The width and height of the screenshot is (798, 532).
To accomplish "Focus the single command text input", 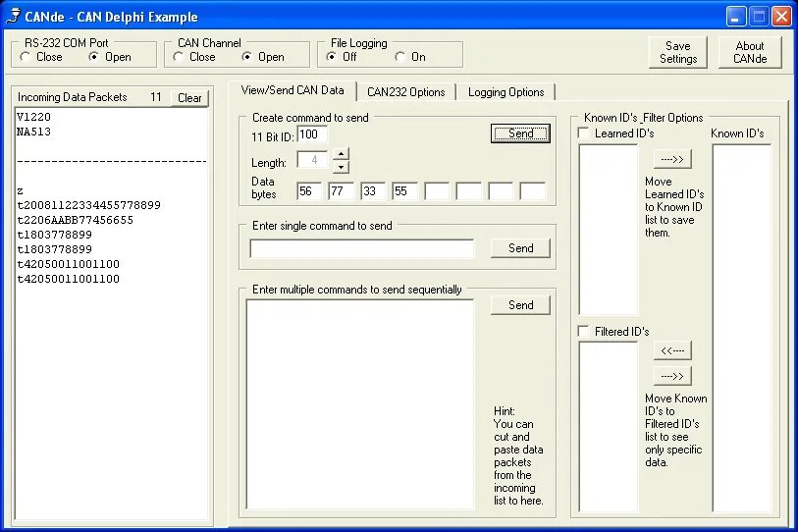I will [x=362, y=249].
